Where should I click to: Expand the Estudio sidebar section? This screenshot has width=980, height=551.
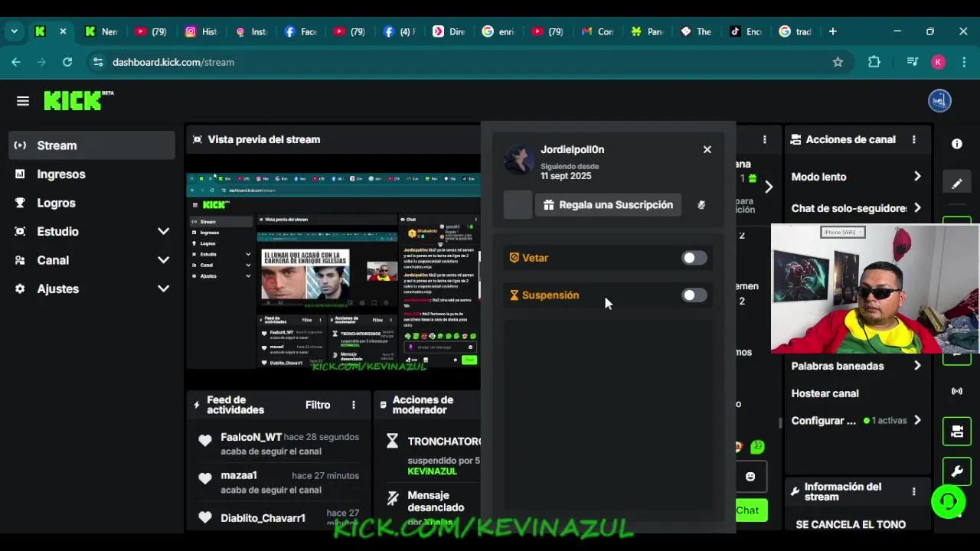pyautogui.click(x=163, y=231)
